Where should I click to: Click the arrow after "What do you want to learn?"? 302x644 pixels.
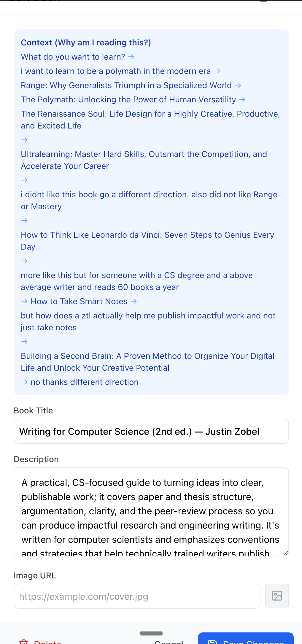(x=131, y=57)
